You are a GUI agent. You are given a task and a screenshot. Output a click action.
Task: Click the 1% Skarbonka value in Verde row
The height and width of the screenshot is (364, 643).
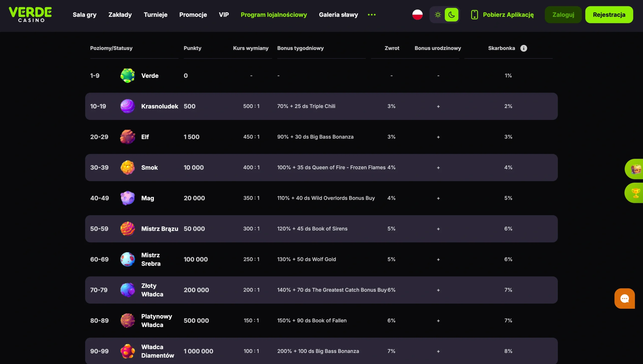[x=508, y=76]
